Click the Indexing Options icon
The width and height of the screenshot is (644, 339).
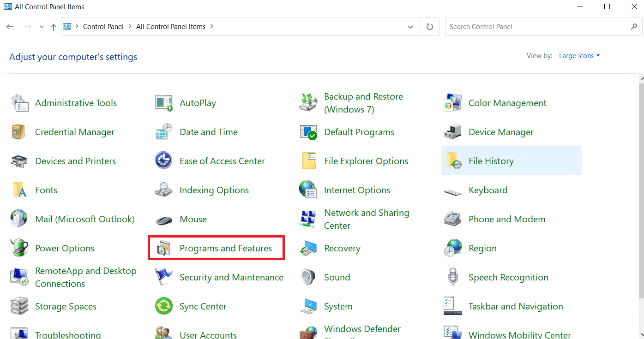pyautogui.click(x=164, y=190)
